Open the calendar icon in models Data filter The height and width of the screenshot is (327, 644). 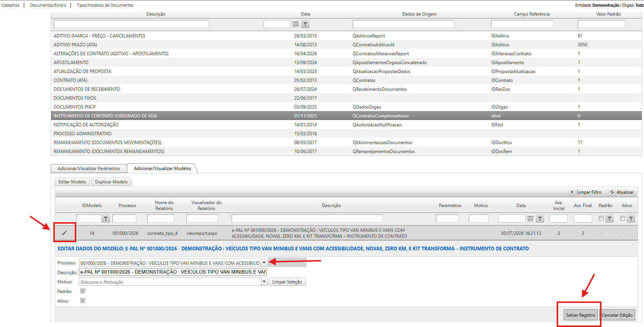[x=530, y=218]
